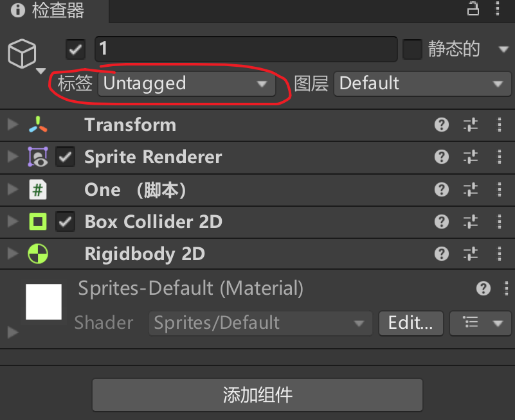The image size is (515, 420).
Task: Expand the Transform component foldout arrow
Action: coord(13,125)
